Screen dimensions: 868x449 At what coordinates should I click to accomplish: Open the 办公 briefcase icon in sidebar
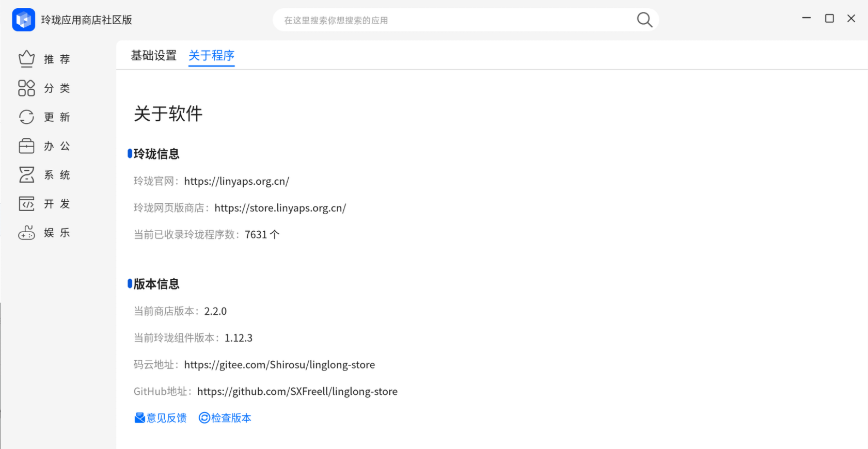[x=26, y=146]
